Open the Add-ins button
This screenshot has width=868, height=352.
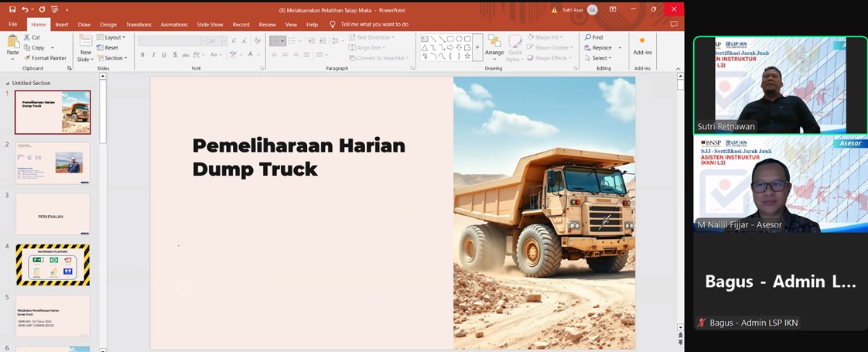click(642, 46)
